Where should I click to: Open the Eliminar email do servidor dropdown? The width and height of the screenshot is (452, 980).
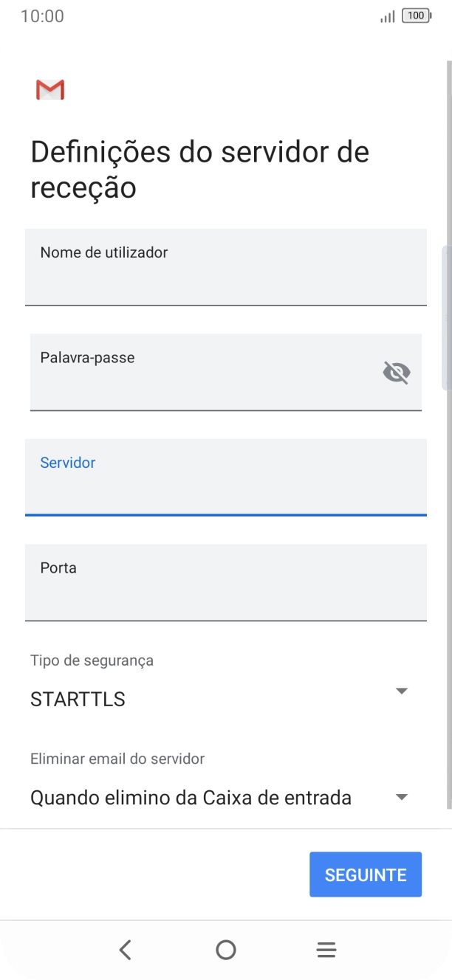[226, 797]
